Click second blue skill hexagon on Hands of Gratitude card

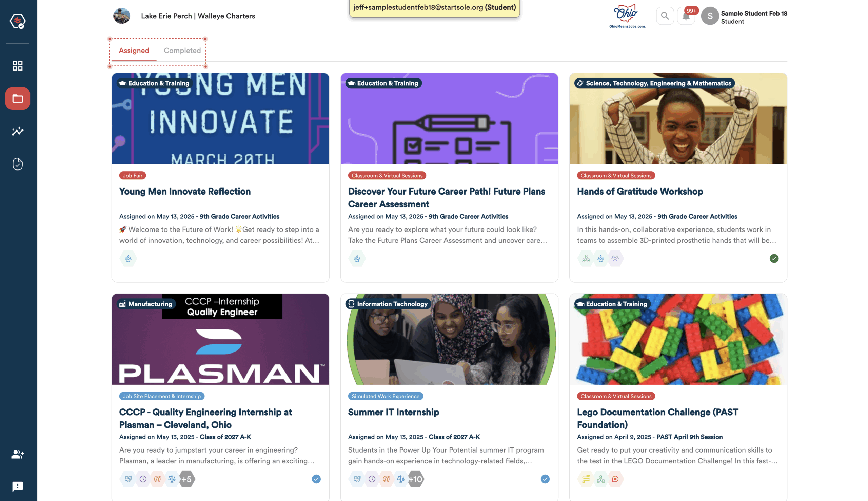600,258
